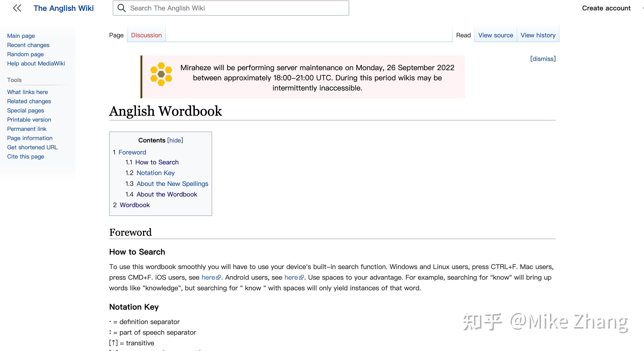Open Printable version link
Viewport: 644px width, 351px height.
coord(29,120)
